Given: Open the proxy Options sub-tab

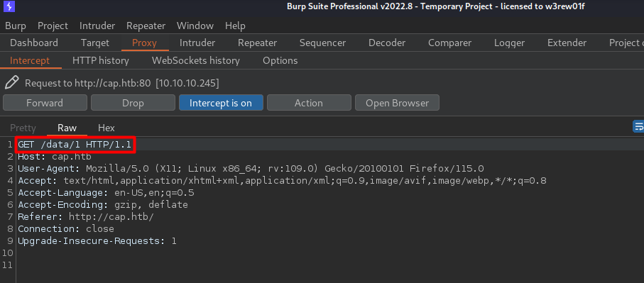Looking at the screenshot, I should (x=280, y=61).
